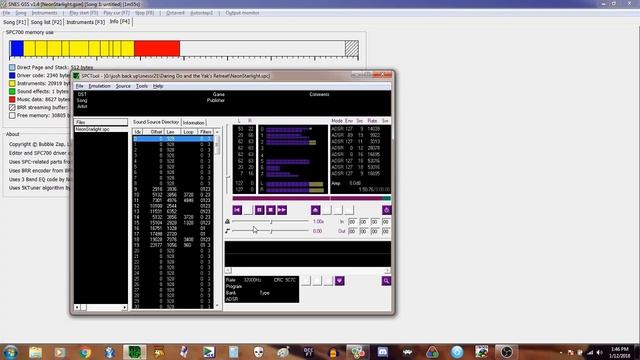Click the purple timer button beside playback controls
This screenshot has height=360, width=640.
tap(386, 210)
